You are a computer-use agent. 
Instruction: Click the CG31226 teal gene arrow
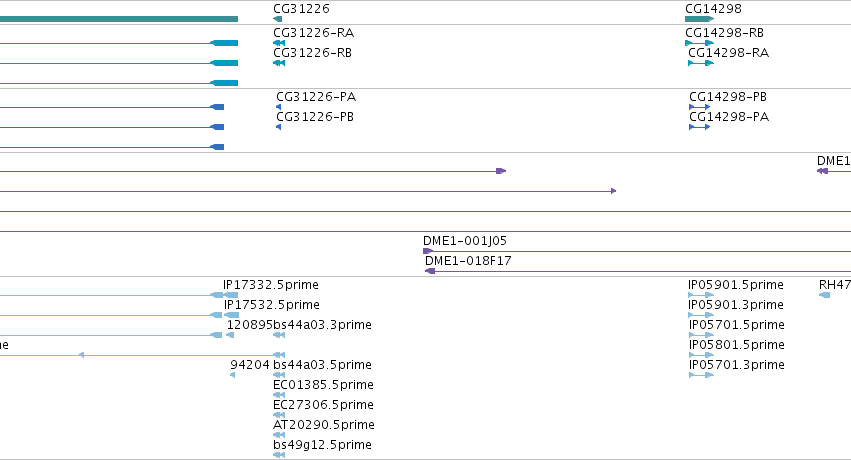pos(278,19)
